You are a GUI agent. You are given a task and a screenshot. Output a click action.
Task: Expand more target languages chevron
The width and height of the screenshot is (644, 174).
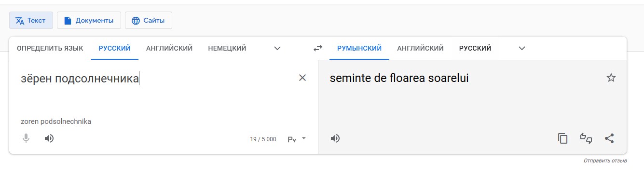(x=522, y=48)
